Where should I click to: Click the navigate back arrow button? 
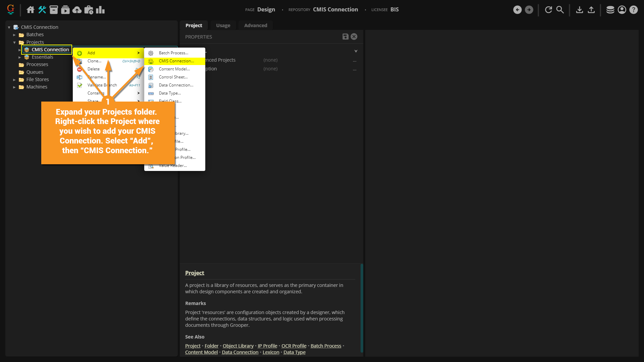pyautogui.click(x=517, y=10)
